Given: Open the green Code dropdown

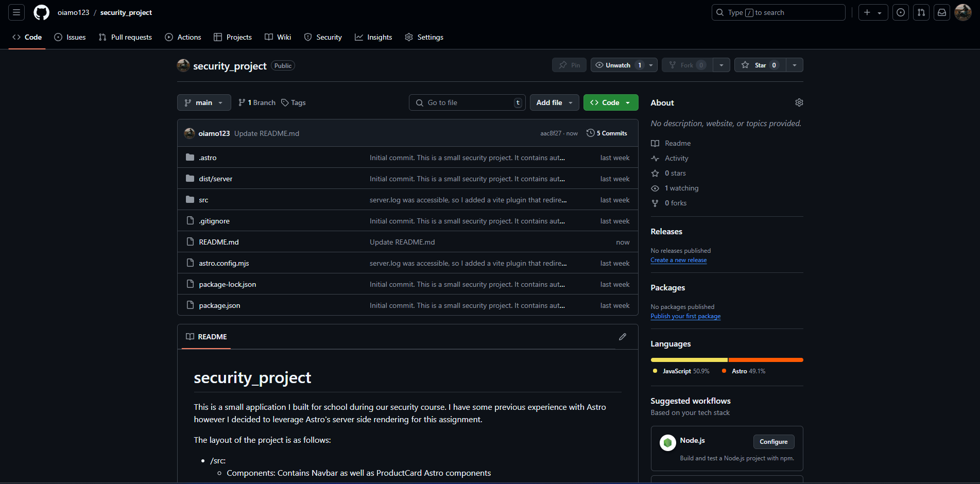Looking at the screenshot, I should (610, 102).
